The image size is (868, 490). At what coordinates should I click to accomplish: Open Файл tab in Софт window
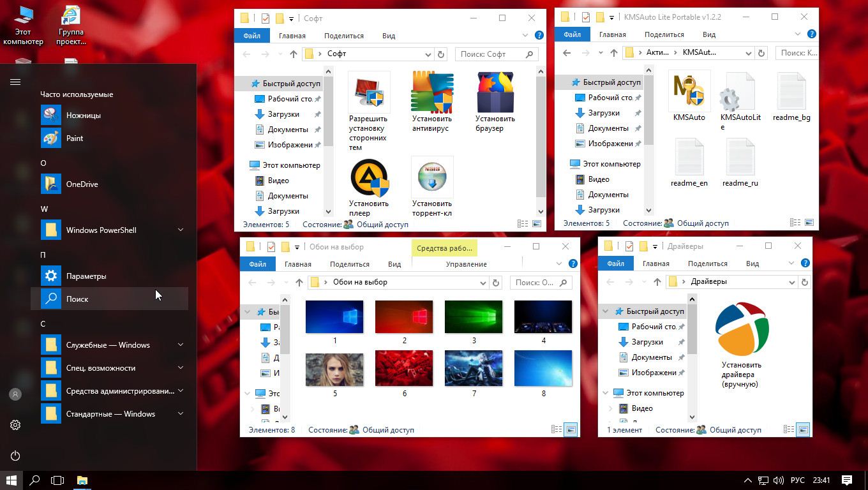pyautogui.click(x=251, y=36)
